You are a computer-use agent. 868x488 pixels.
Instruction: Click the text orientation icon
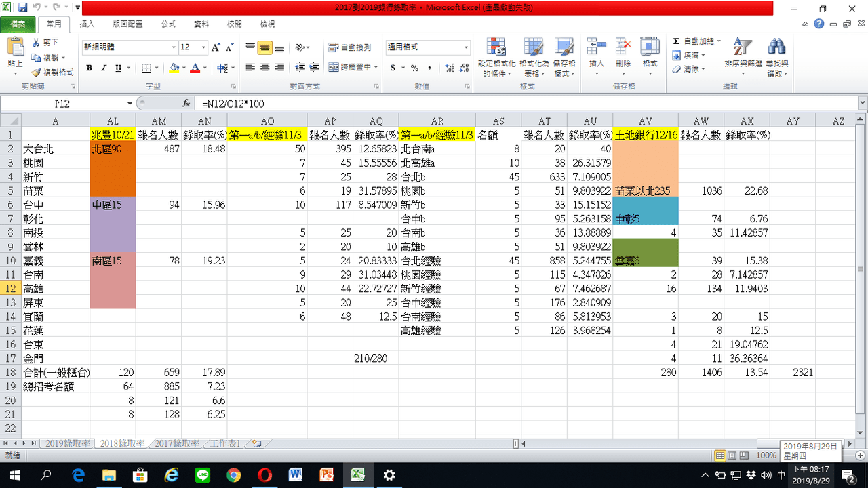coord(300,47)
